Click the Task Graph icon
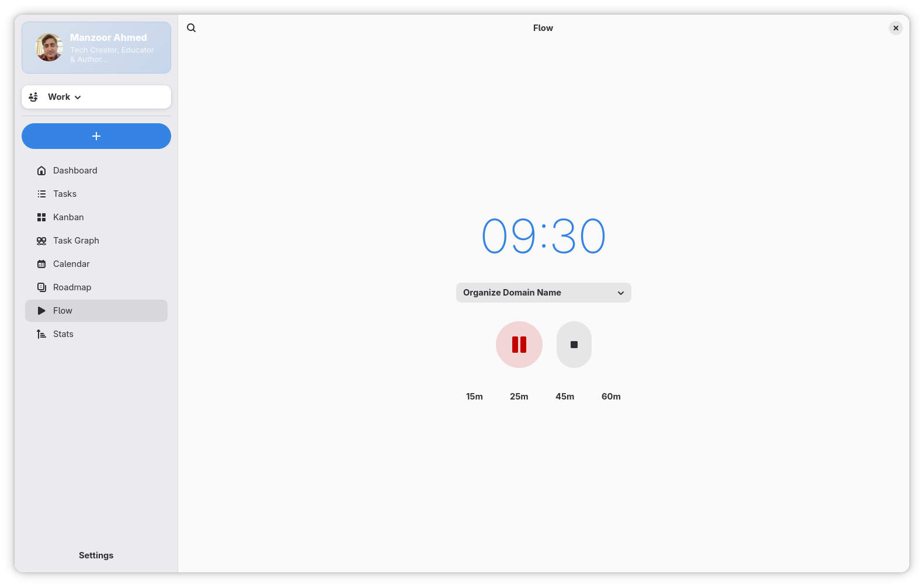The height and width of the screenshot is (587, 924). pos(41,241)
